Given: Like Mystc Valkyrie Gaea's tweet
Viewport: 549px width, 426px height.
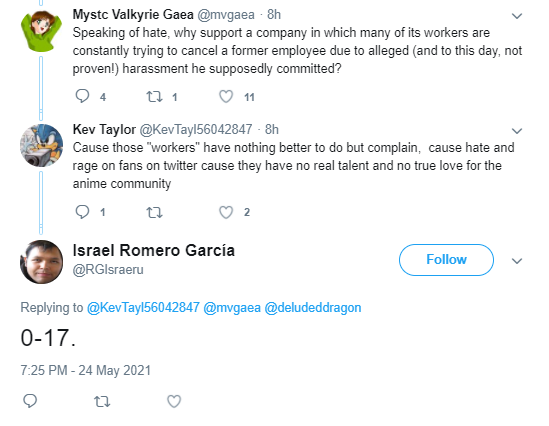Looking at the screenshot, I should click(226, 96).
